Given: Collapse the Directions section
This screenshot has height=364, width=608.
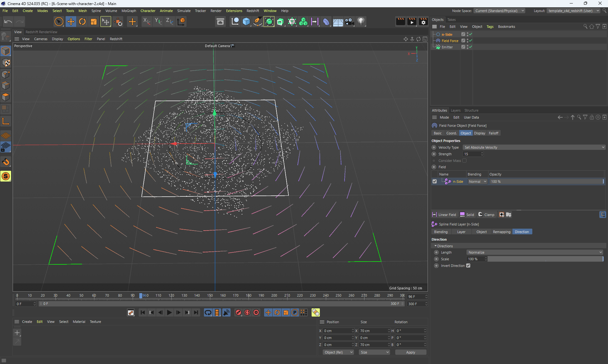Looking at the screenshot, I should [x=436, y=246].
